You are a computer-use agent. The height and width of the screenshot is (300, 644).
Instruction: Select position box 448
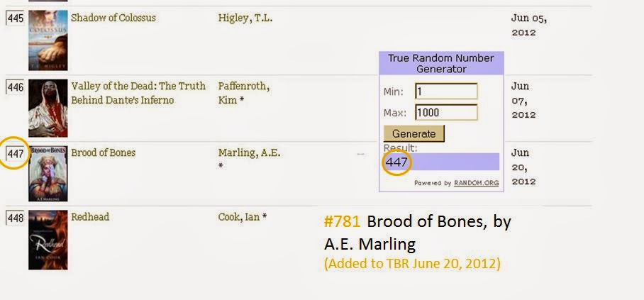pos(15,218)
